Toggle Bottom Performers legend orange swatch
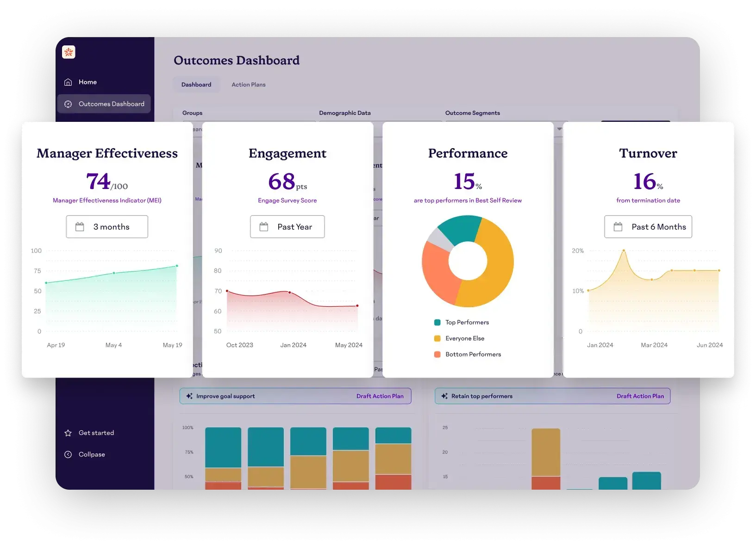This screenshot has height=549, width=756. [437, 354]
